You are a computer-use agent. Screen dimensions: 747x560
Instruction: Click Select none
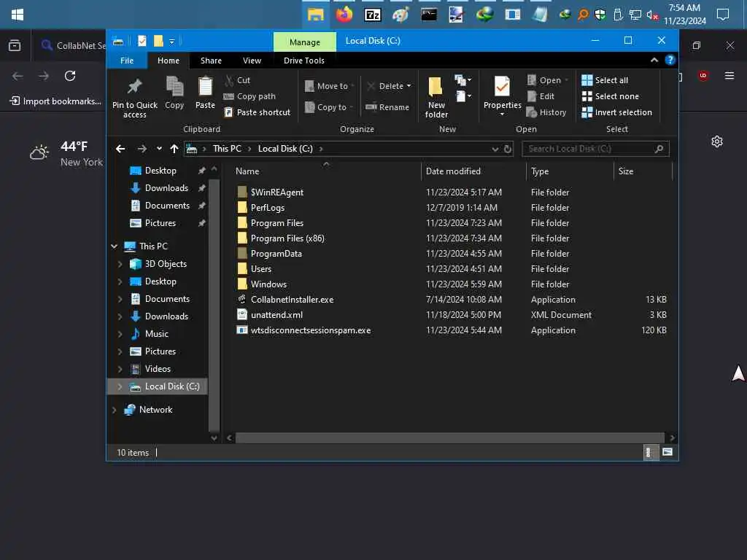click(x=610, y=96)
